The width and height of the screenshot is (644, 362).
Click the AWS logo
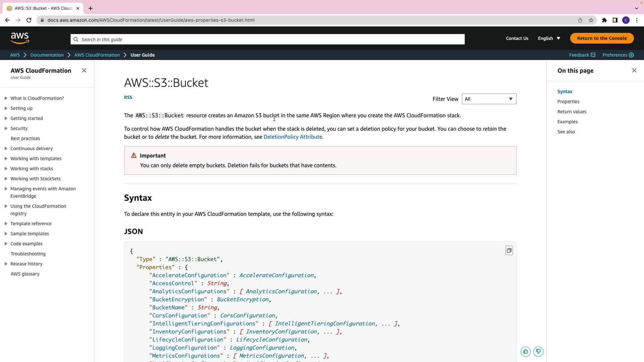point(20,38)
